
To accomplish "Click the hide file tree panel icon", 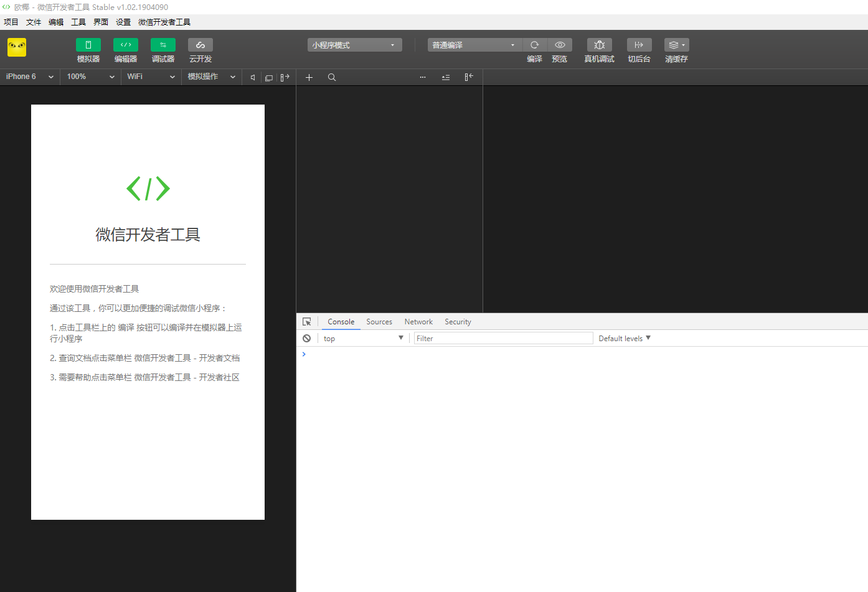I will point(469,77).
